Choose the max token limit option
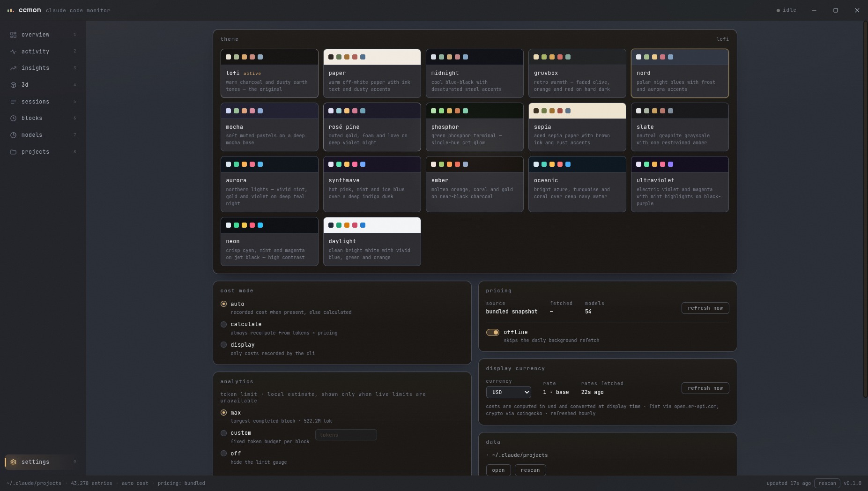The height and width of the screenshot is (491, 868). pyautogui.click(x=223, y=413)
